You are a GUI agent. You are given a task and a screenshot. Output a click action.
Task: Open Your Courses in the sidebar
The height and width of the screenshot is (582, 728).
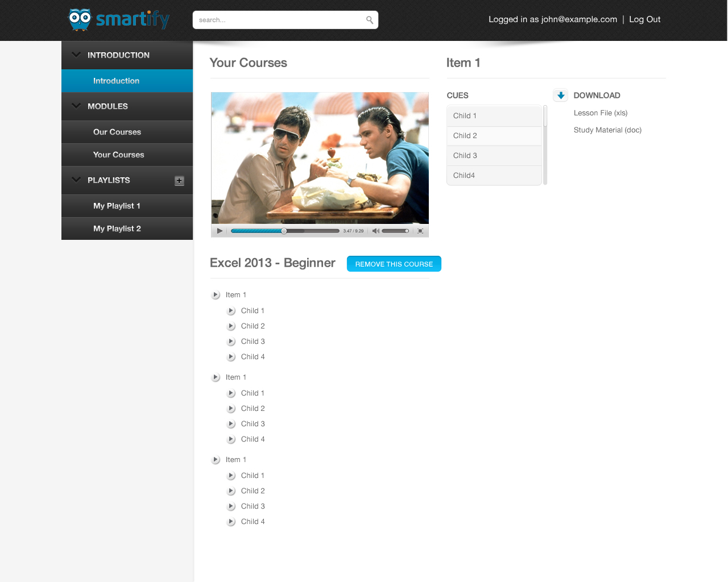[x=127, y=155]
